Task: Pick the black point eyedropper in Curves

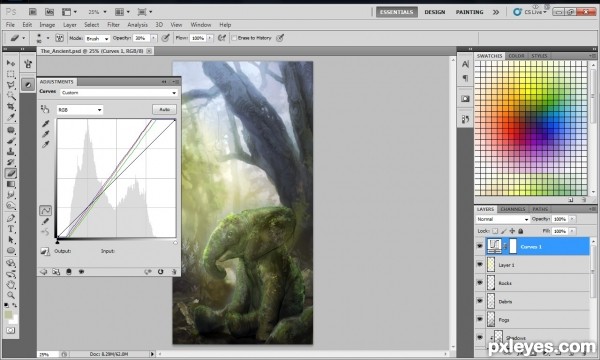Action: tap(46, 123)
